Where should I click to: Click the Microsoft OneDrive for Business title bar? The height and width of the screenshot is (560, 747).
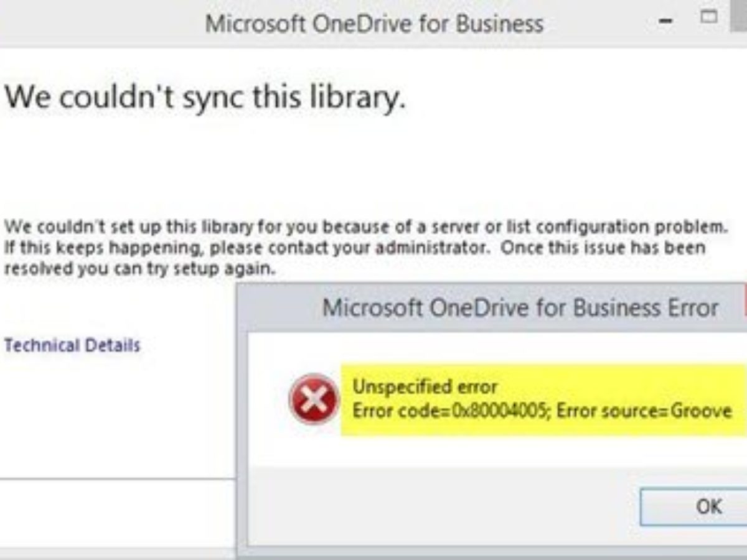[x=374, y=24]
